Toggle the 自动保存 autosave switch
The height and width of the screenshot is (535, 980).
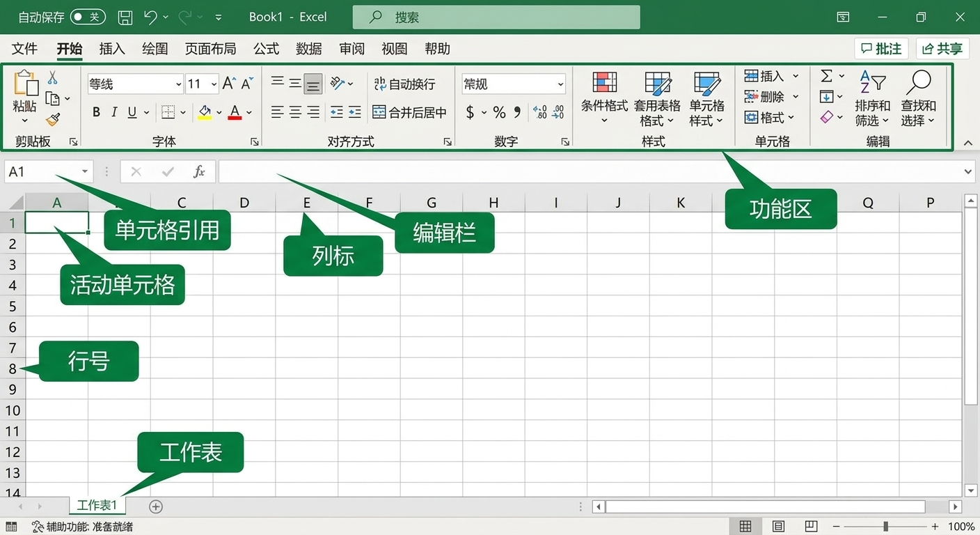(x=88, y=17)
